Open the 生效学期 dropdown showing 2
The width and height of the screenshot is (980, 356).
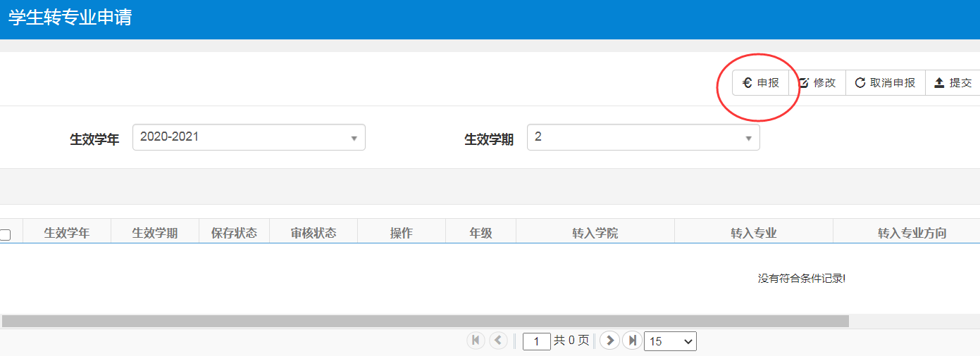643,137
